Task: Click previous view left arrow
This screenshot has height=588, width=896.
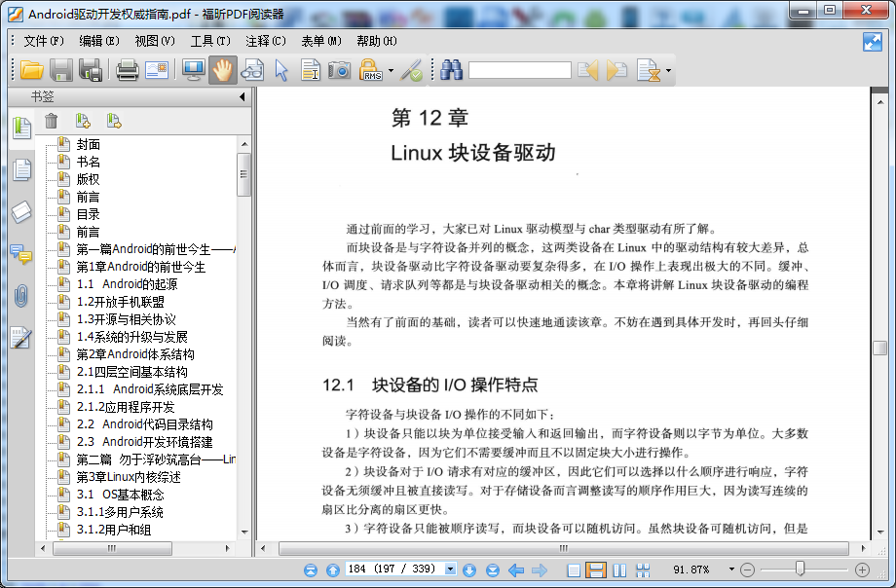Action: [516, 570]
